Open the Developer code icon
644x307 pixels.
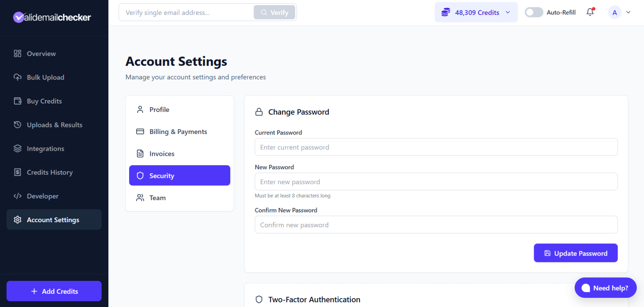(18, 196)
